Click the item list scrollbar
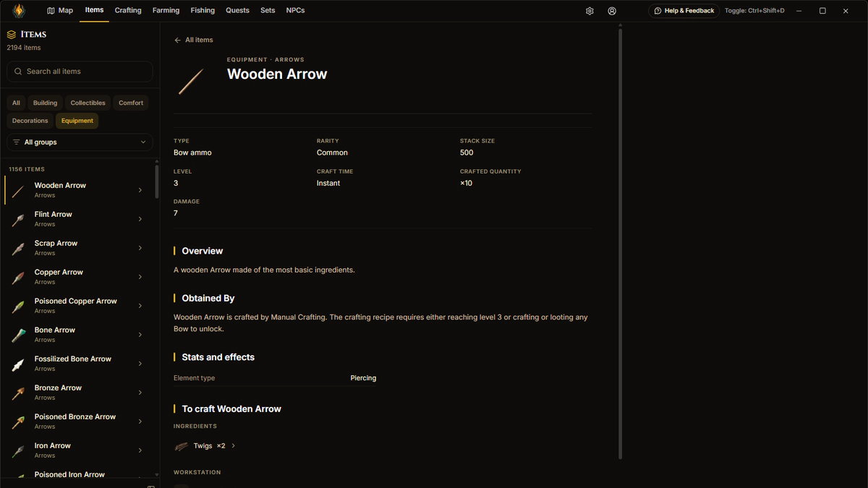 click(157, 181)
